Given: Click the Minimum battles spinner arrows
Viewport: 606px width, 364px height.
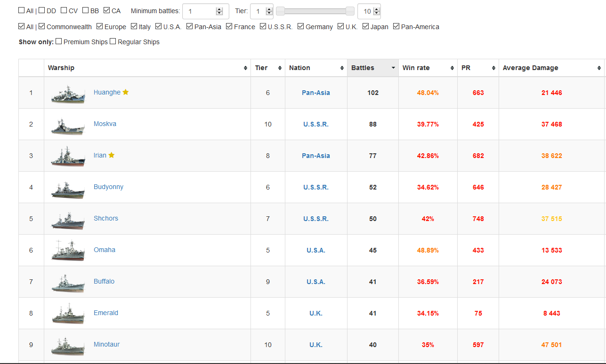Looking at the screenshot, I should pyautogui.click(x=219, y=11).
